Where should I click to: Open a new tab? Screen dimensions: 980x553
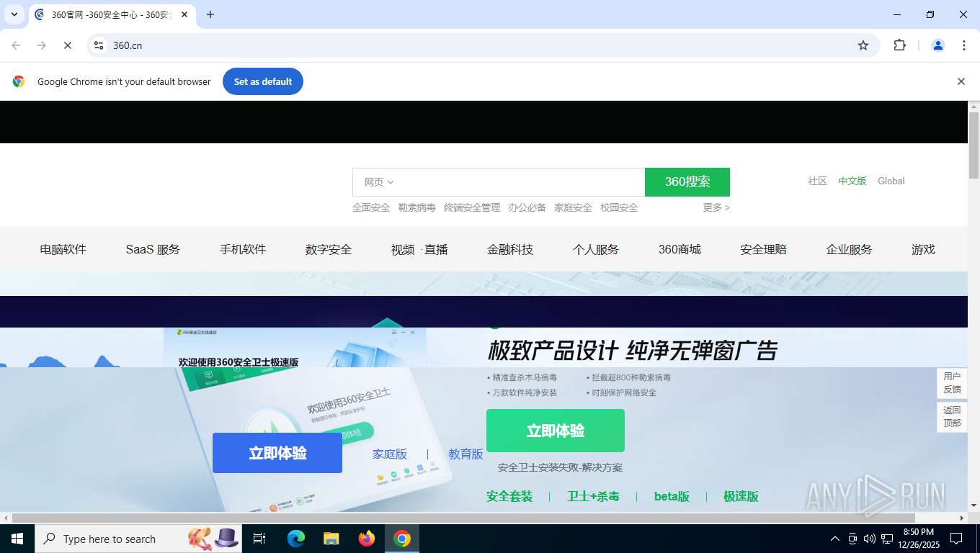[210, 14]
